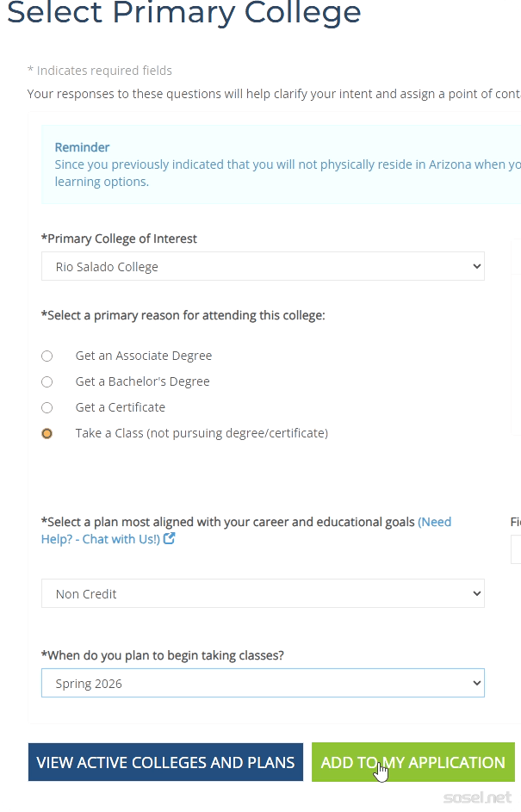This screenshot has width=521, height=812.
Task: Open the external link icon beside Chat with Us
Action: 170,539
